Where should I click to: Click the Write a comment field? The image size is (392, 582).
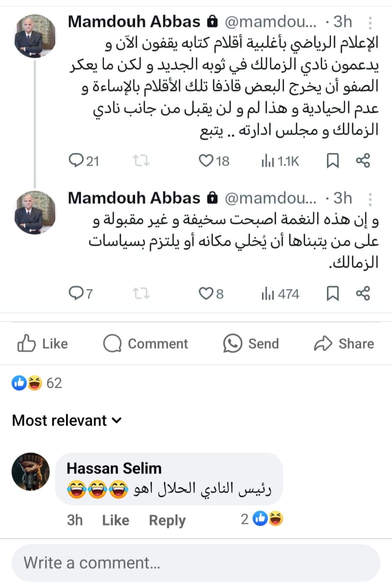[196, 563]
